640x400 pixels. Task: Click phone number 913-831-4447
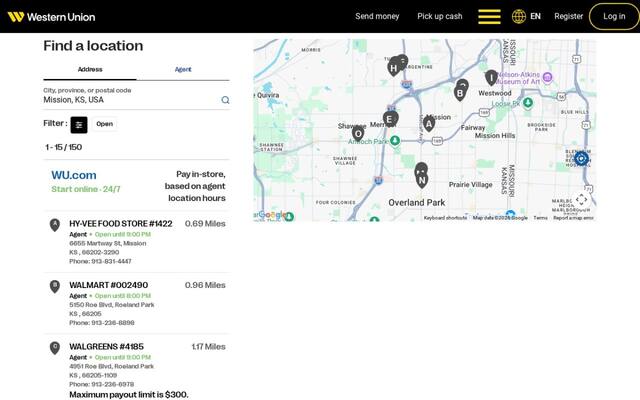(111, 261)
